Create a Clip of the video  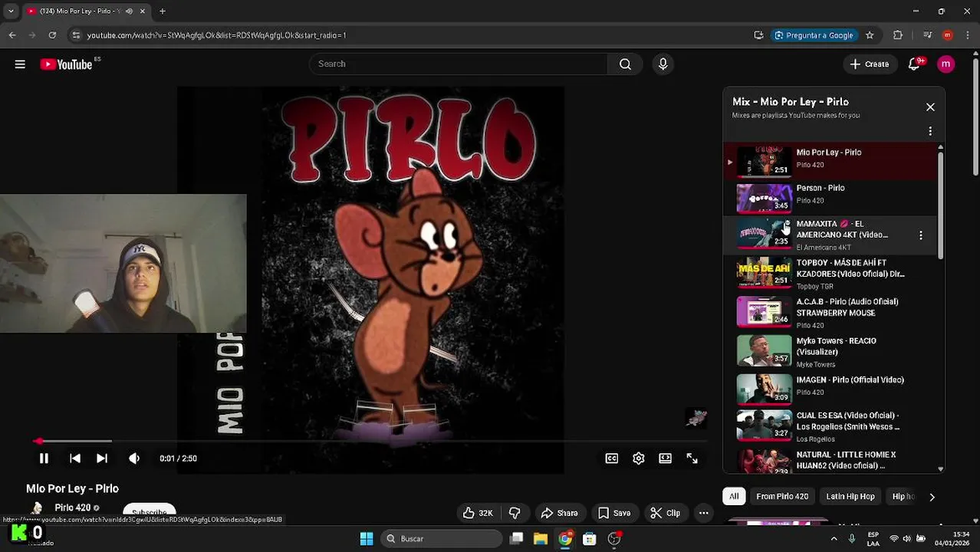pos(665,513)
